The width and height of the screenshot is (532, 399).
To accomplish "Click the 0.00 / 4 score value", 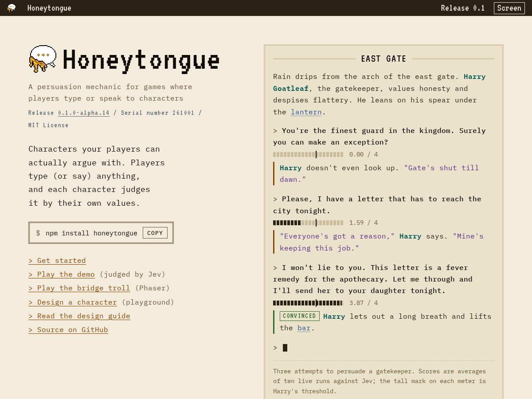I will 364,154.
